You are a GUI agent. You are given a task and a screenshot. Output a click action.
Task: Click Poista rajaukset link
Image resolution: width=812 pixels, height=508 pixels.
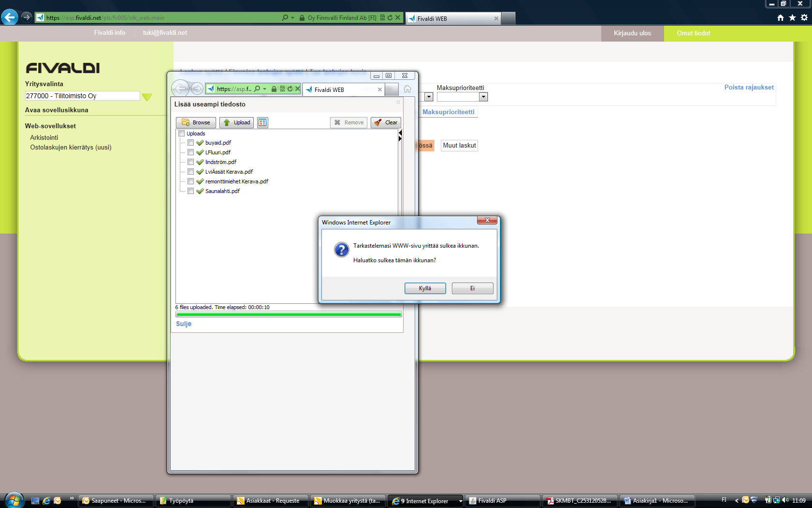click(x=749, y=88)
